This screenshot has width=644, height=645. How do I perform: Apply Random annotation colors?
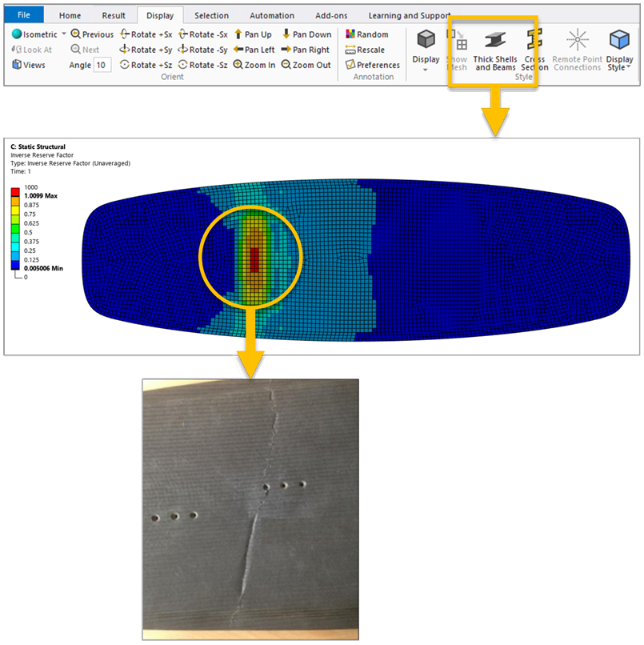tap(367, 34)
